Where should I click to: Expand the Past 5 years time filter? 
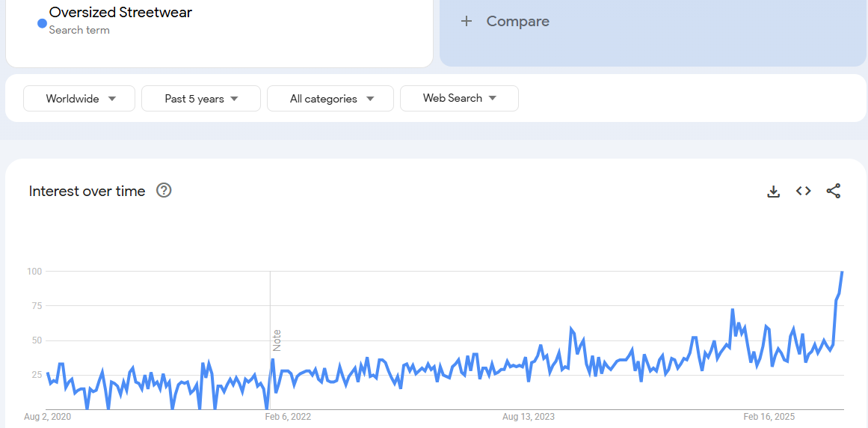[x=201, y=99]
